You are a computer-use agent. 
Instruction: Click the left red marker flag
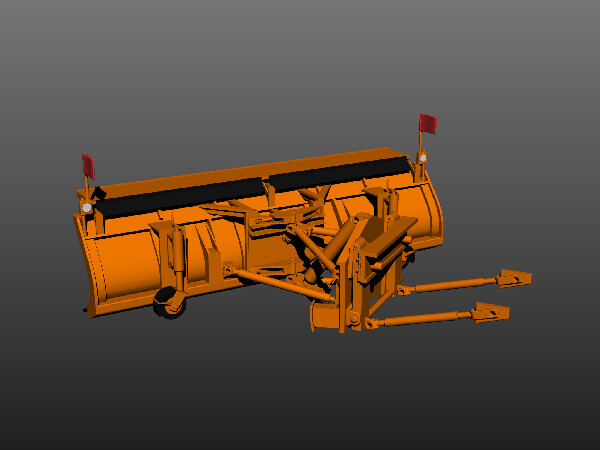point(88,166)
